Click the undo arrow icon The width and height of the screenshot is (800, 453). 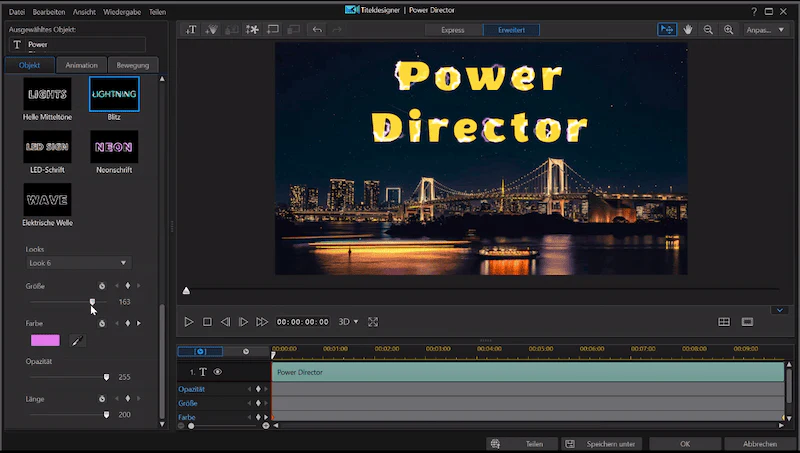317,30
